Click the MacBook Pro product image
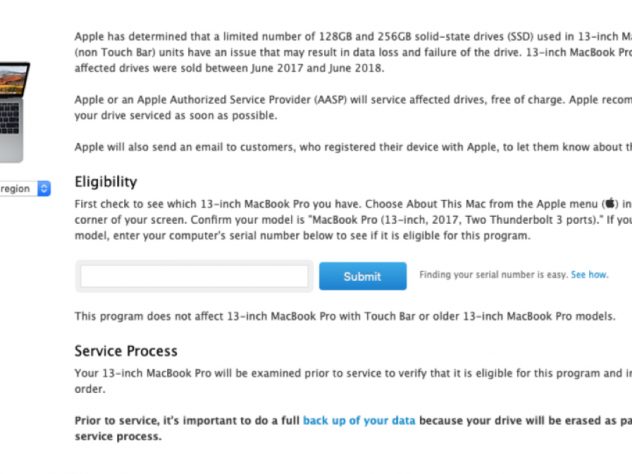632x474 pixels. (14, 112)
